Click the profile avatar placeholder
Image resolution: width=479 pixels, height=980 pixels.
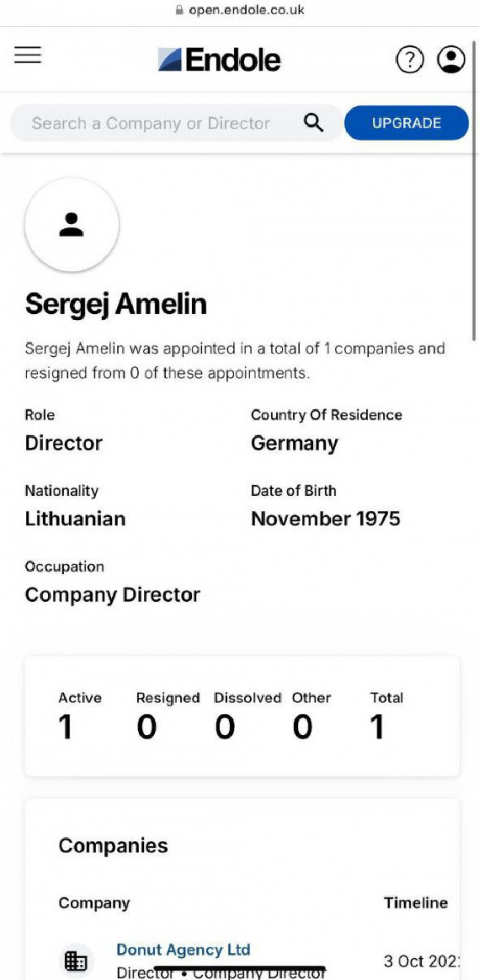[x=71, y=224]
